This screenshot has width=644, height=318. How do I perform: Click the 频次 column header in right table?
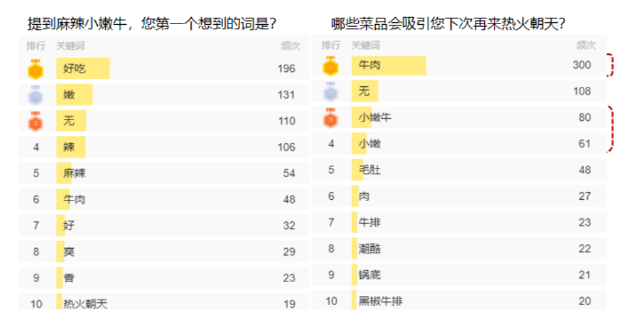586,45
